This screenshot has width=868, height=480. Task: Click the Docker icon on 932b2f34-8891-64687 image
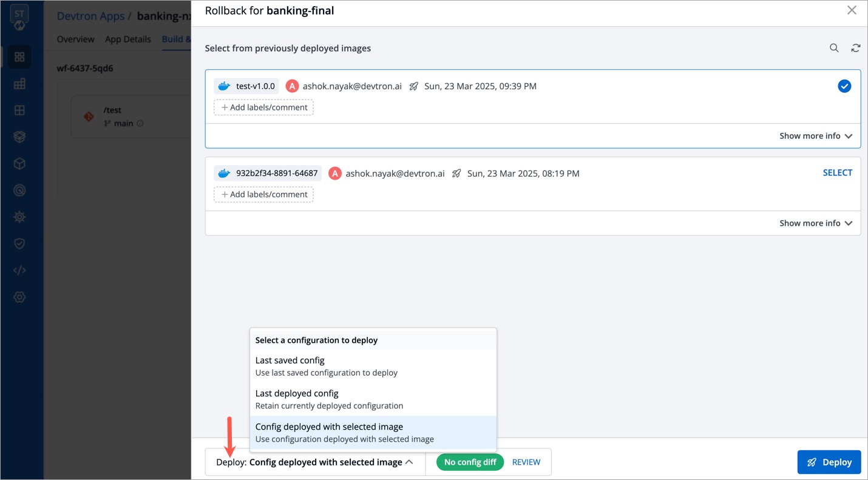pos(224,174)
